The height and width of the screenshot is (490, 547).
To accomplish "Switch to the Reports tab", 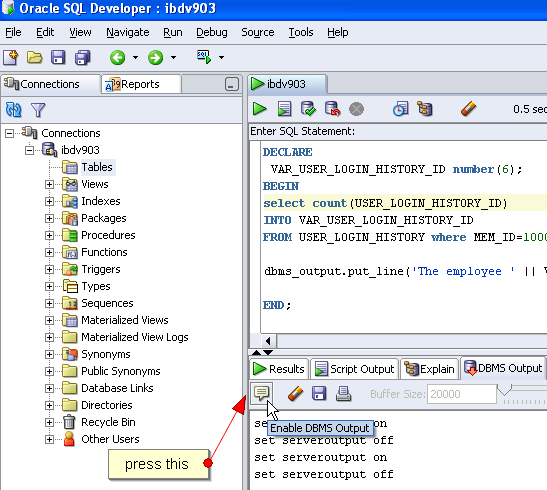I will pos(141,84).
